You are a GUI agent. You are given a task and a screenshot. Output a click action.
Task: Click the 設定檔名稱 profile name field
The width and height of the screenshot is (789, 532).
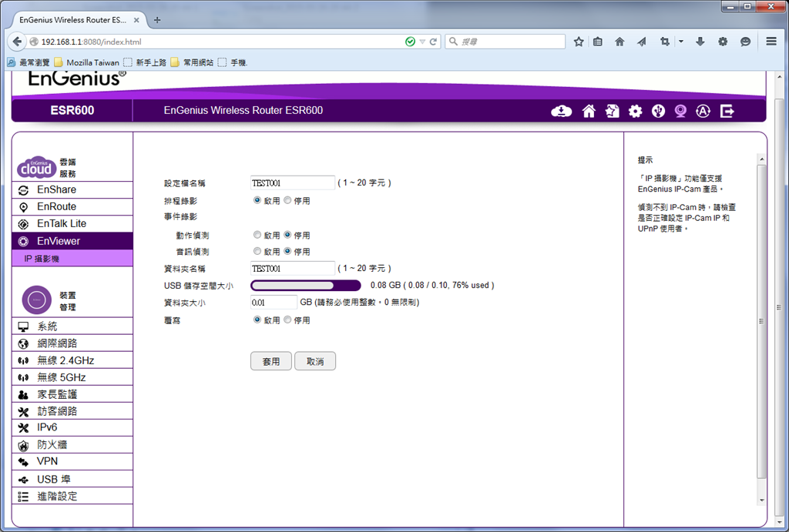click(x=292, y=183)
